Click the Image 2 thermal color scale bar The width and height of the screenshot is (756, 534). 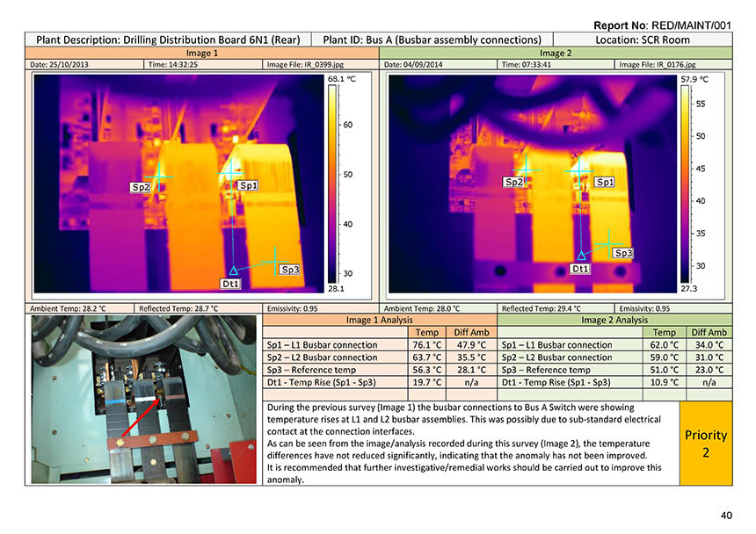[x=685, y=184]
